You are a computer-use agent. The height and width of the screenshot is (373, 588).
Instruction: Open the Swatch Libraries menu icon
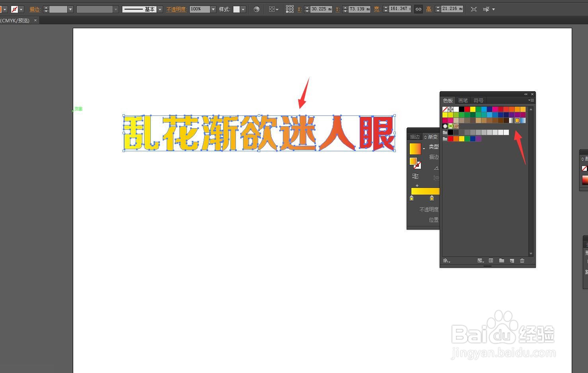pos(446,261)
